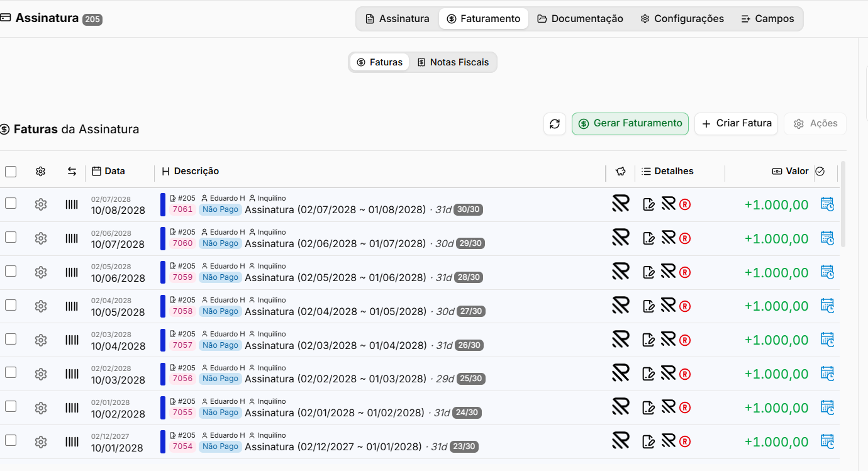868x471 pixels.
Task: Check the checkbox for invoice 7060
Action: pyautogui.click(x=11, y=237)
